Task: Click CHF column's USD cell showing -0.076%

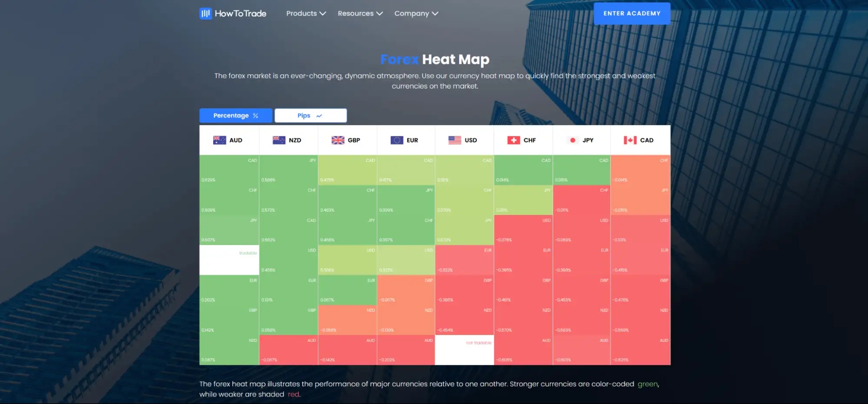Action: [x=523, y=230]
